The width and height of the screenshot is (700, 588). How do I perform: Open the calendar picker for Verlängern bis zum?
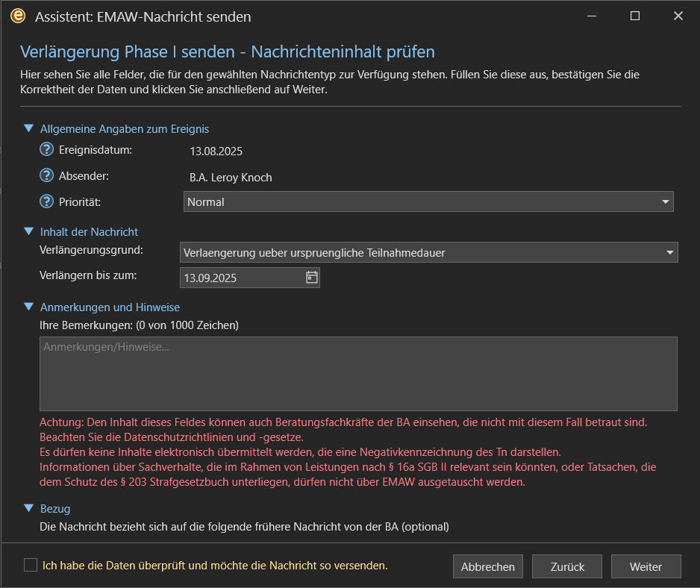[x=312, y=278]
